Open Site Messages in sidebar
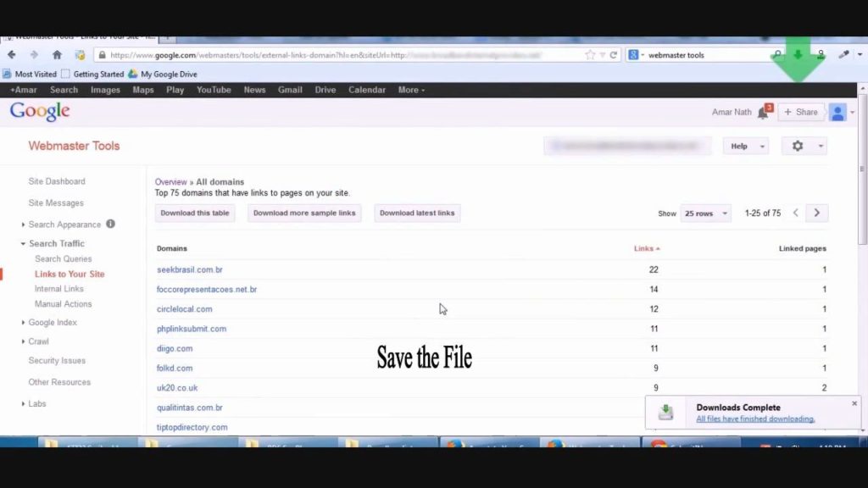This screenshot has width=868, height=488. (56, 203)
